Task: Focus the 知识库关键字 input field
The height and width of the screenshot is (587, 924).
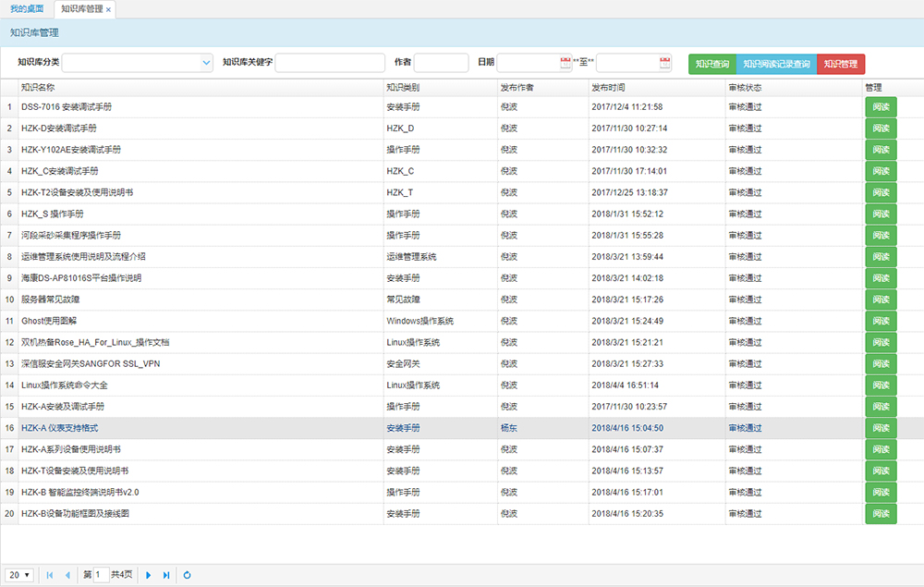Action: tap(330, 63)
